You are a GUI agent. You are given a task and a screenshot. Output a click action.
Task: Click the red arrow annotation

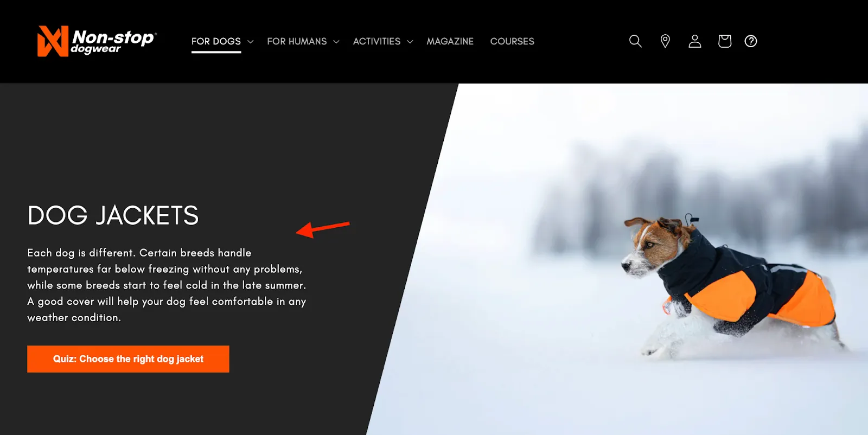click(x=322, y=228)
